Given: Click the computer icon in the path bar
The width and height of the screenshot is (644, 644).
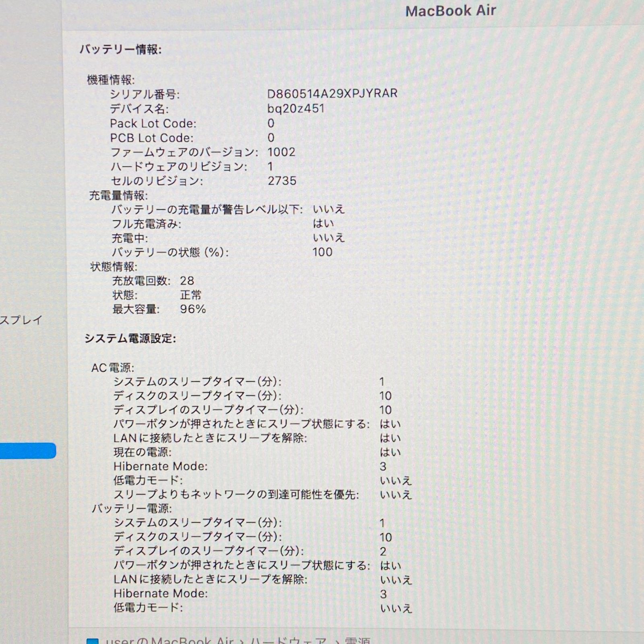Looking at the screenshot, I should click(93, 641).
